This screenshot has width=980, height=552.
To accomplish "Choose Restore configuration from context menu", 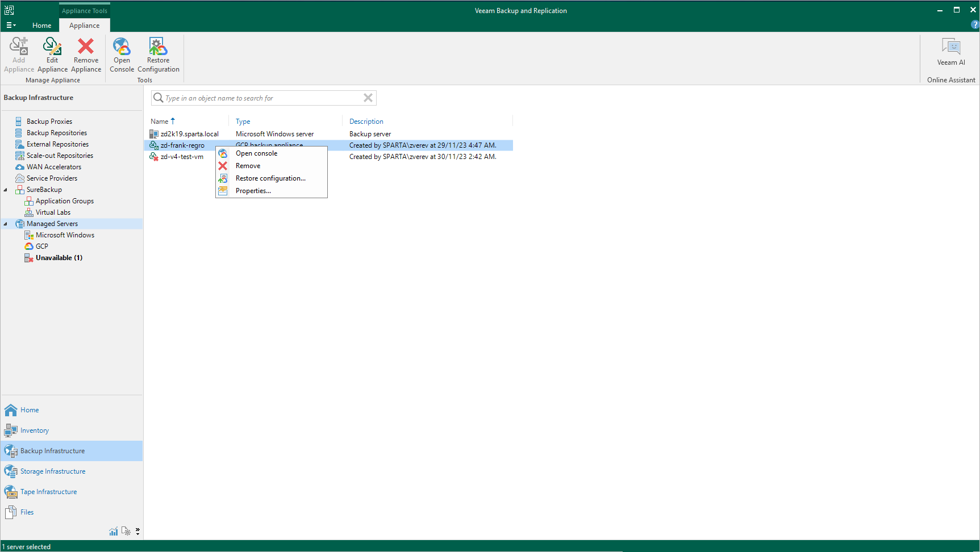I will (x=272, y=178).
